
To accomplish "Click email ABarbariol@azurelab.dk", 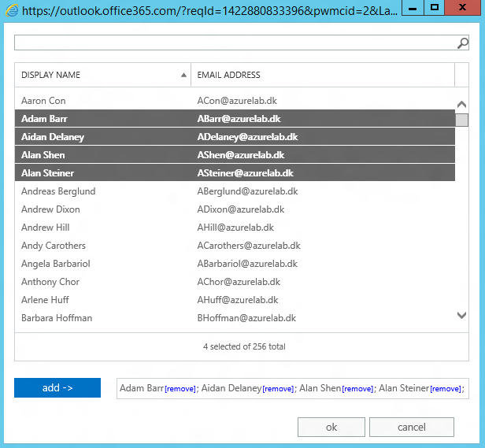I will (247, 264).
